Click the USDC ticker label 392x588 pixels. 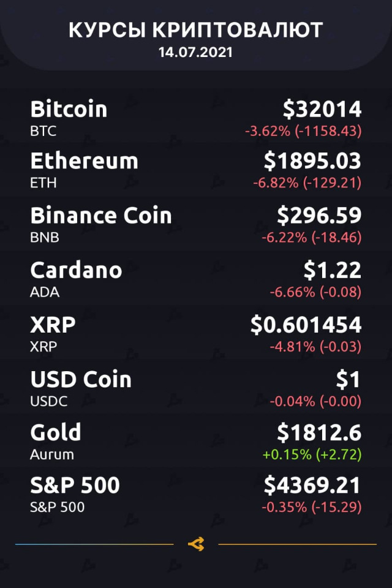pyautogui.click(x=49, y=401)
